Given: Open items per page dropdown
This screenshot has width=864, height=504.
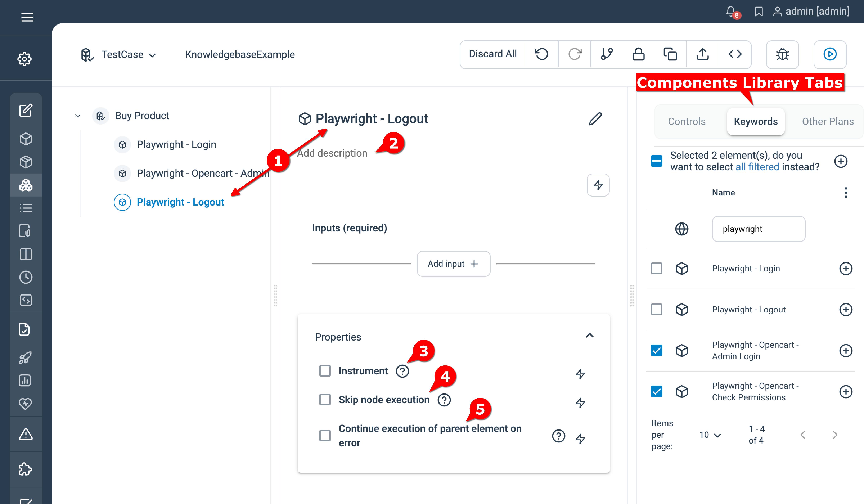Looking at the screenshot, I should tap(710, 435).
